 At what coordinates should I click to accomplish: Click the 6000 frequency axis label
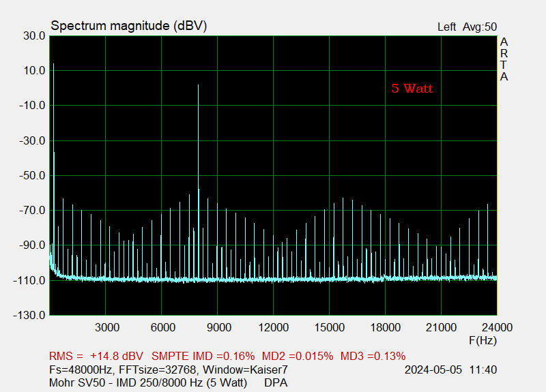tap(163, 327)
